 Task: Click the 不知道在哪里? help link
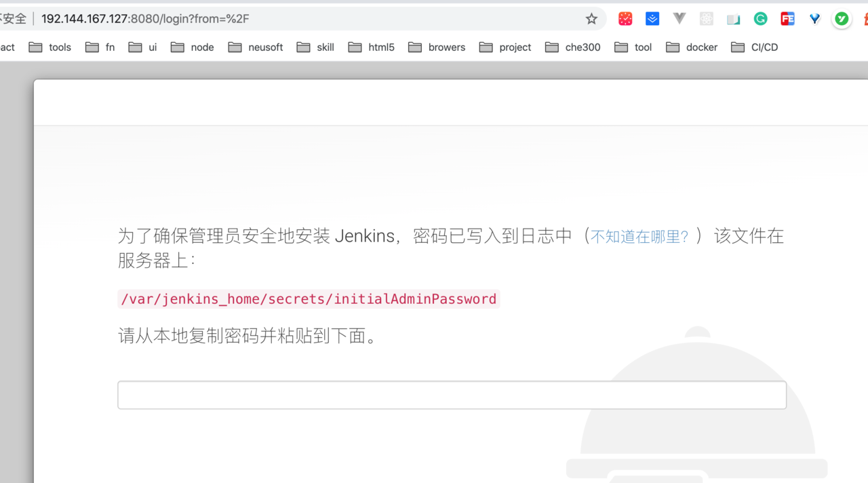tap(638, 236)
